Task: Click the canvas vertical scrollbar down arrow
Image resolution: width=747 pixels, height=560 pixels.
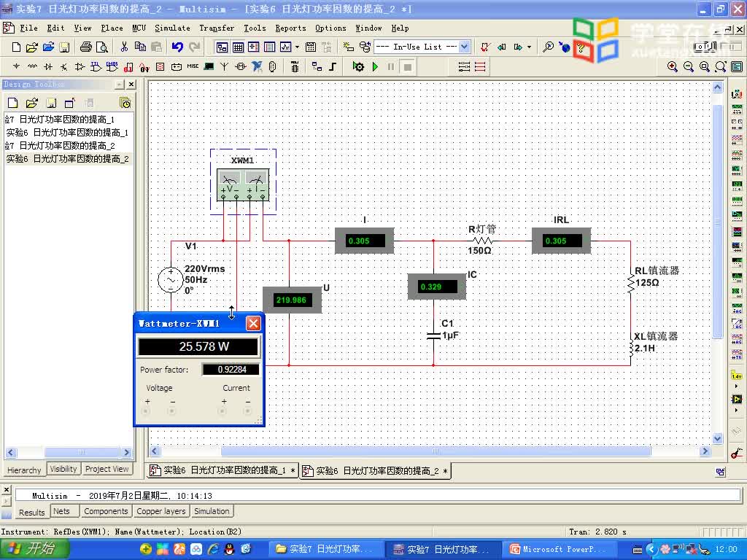Action: tap(718, 438)
